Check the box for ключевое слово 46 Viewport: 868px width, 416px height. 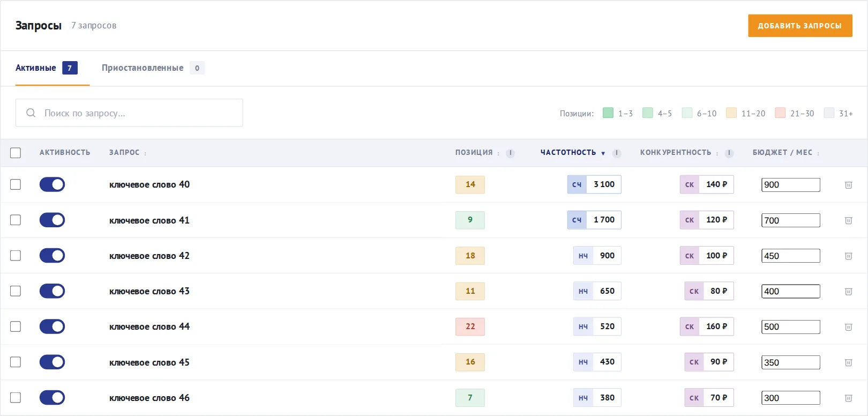click(16, 397)
